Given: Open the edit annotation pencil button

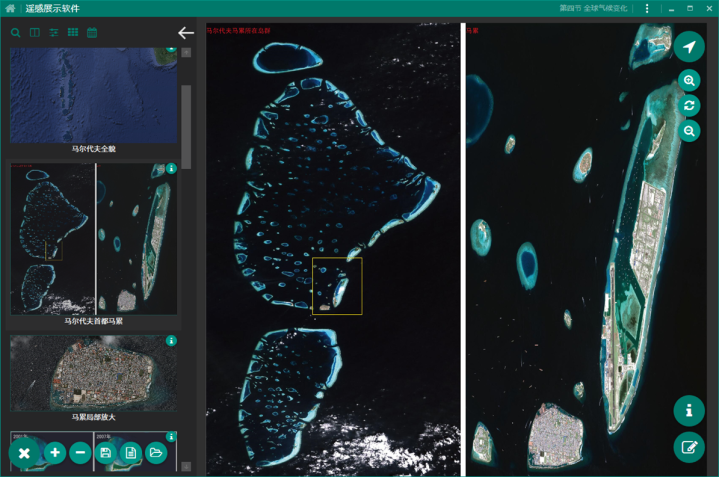Looking at the screenshot, I should [689, 447].
